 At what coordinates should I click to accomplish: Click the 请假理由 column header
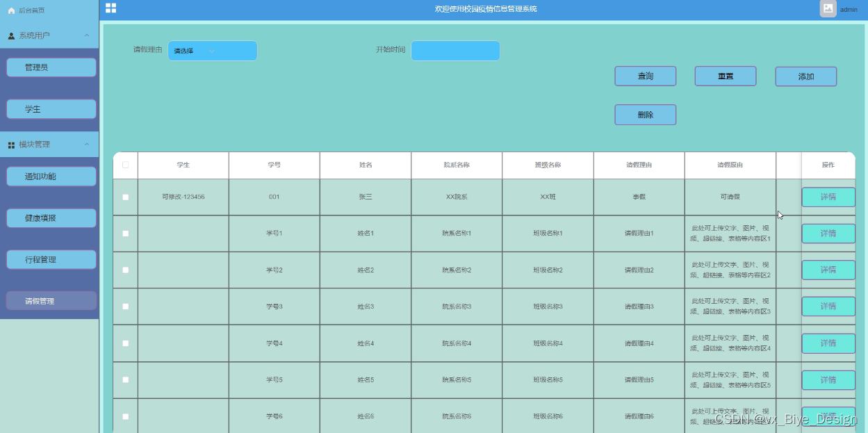point(639,165)
